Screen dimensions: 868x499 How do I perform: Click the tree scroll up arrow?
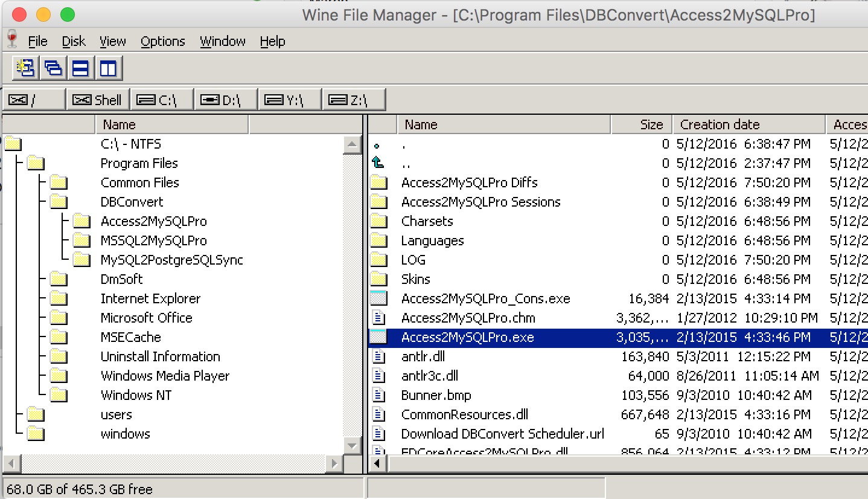[x=352, y=144]
